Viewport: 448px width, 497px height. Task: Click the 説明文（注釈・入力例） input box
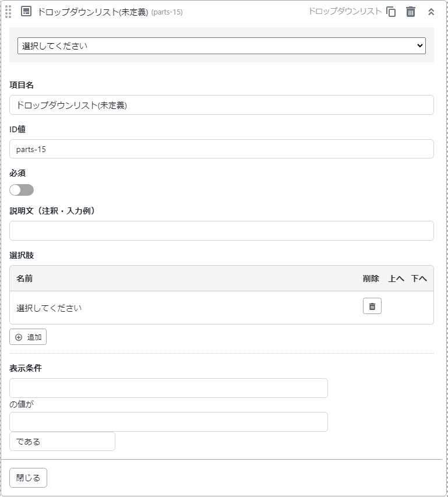point(221,231)
